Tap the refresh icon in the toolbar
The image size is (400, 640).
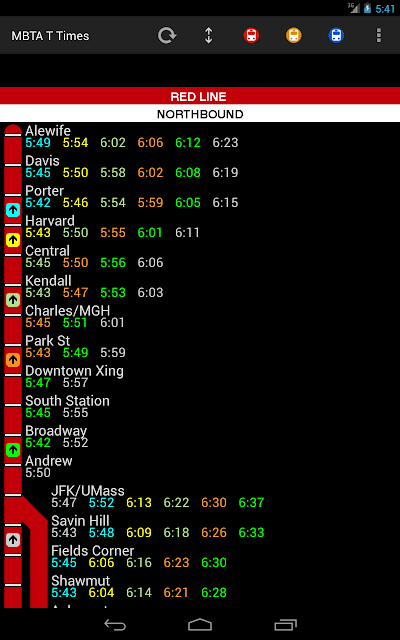167,36
